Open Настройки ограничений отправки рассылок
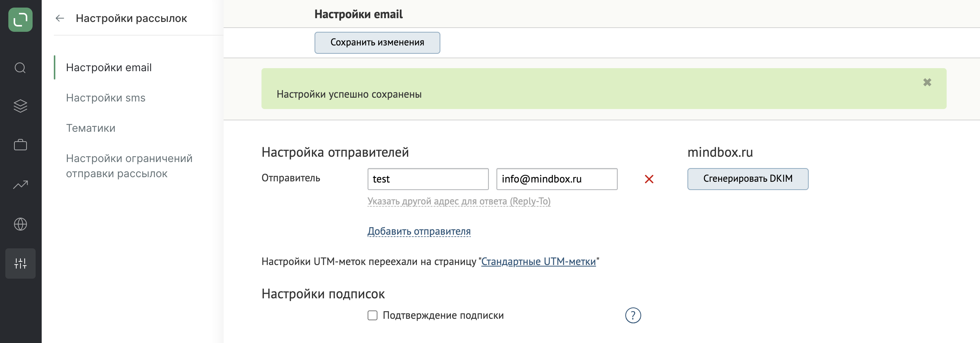The height and width of the screenshot is (343, 980). click(129, 166)
